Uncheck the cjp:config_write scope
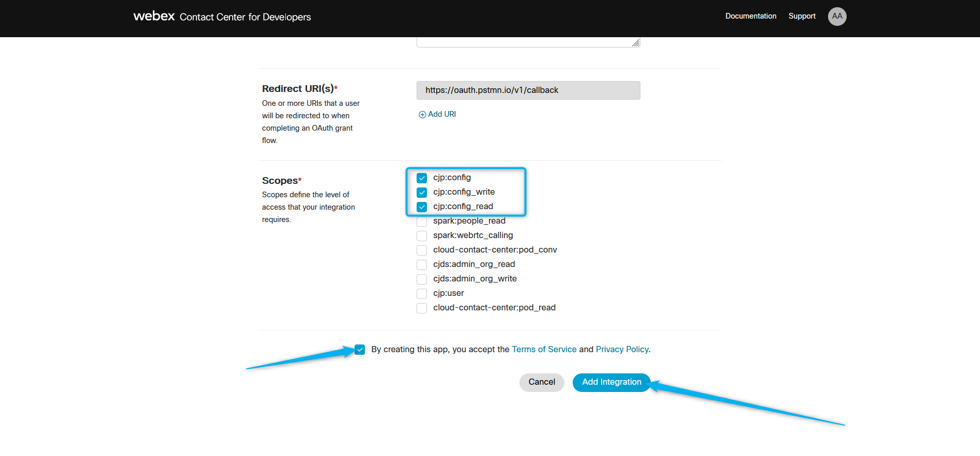 (x=422, y=193)
